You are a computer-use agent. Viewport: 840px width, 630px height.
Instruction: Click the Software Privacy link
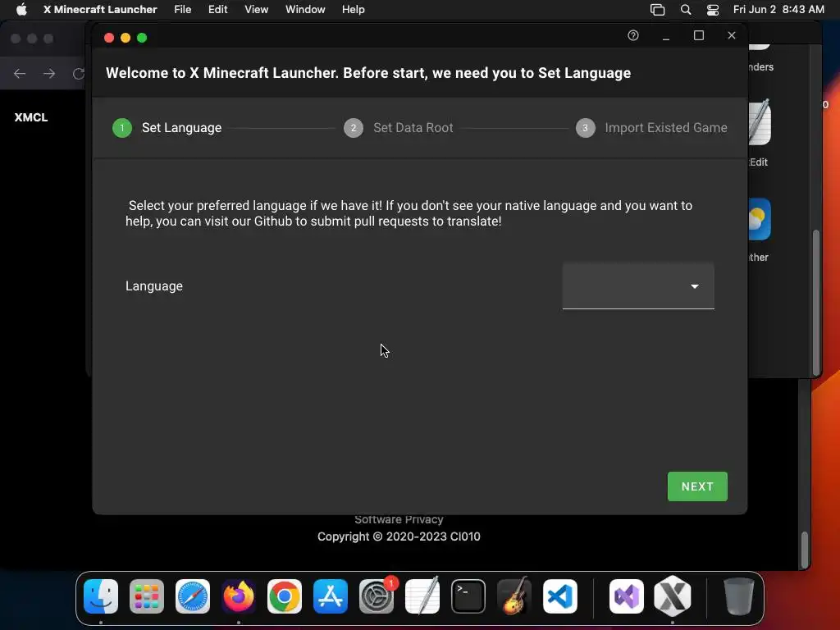tap(399, 519)
